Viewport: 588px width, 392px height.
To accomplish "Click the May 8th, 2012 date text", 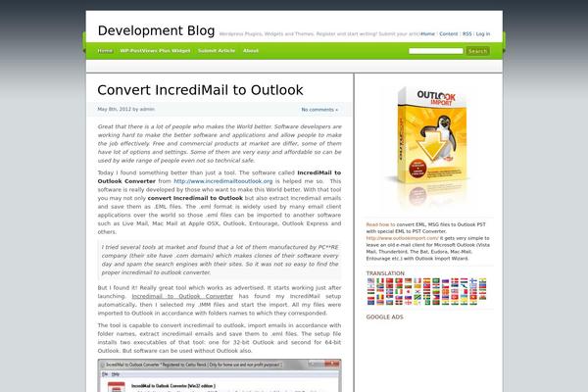I will point(114,109).
